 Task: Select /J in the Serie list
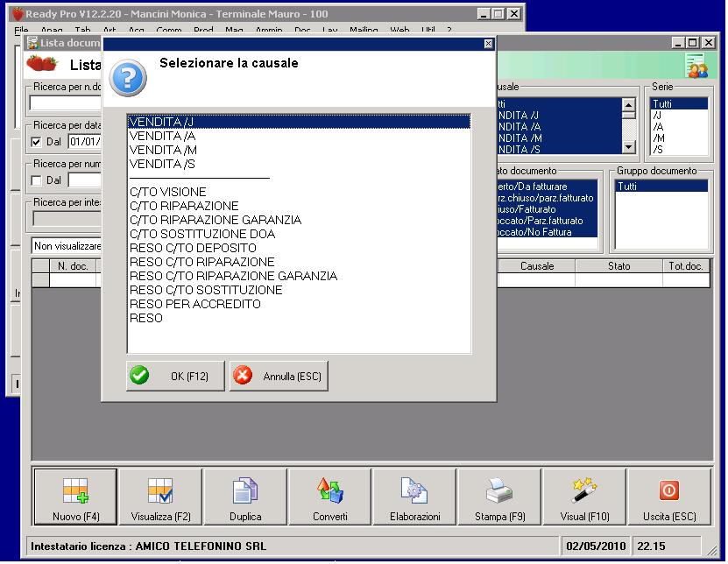pyautogui.click(x=679, y=115)
